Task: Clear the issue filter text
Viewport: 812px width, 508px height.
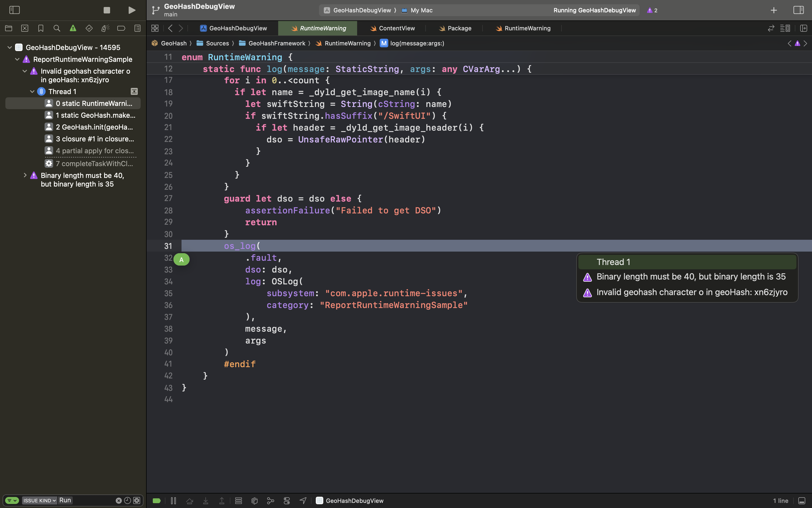Action: pyautogui.click(x=119, y=500)
